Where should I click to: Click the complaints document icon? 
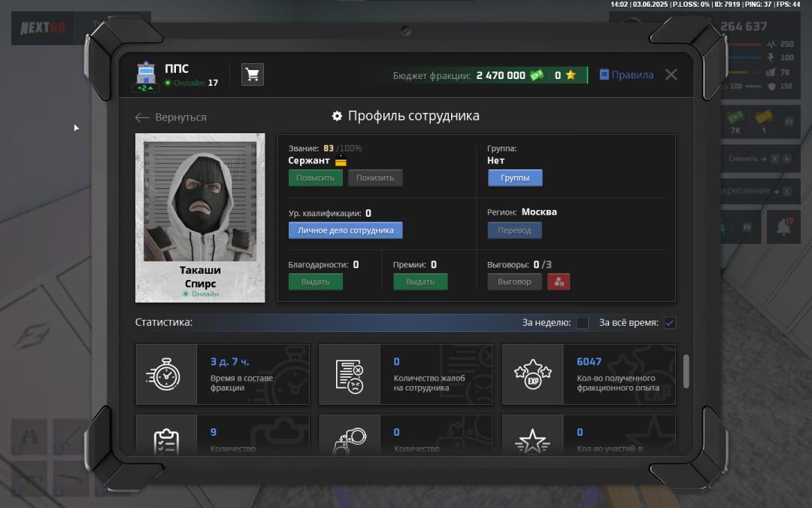350,375
